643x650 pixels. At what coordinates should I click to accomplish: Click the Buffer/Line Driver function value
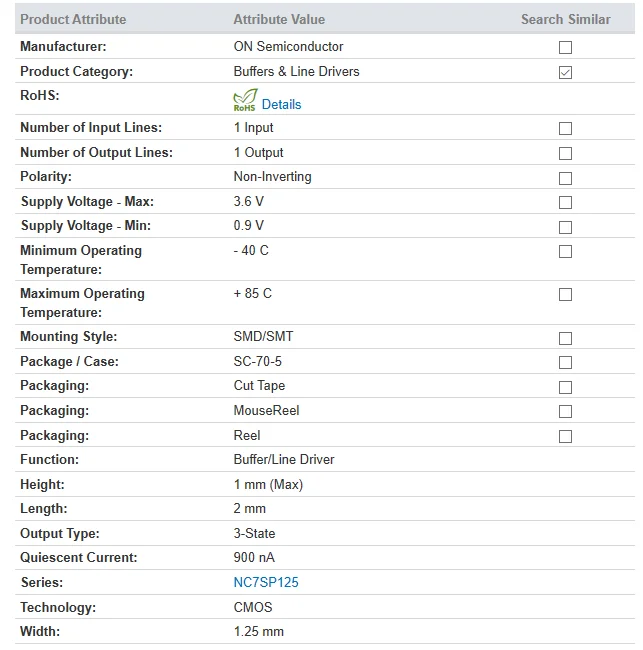pos(284,459)
